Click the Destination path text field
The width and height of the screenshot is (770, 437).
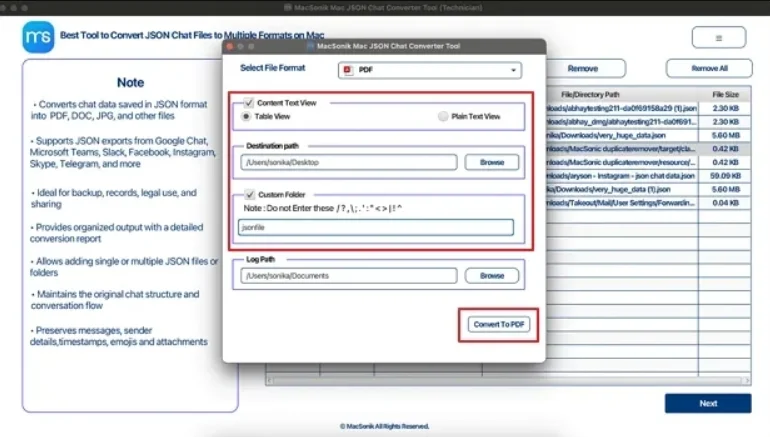[x=349, y=162]
